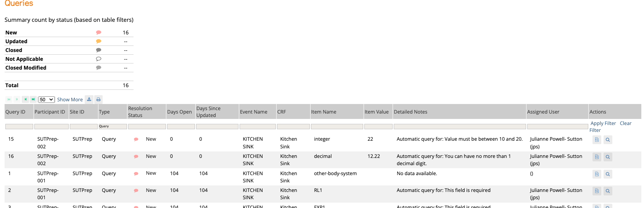Click the Apply Filter link

click(x=603, y=123)
